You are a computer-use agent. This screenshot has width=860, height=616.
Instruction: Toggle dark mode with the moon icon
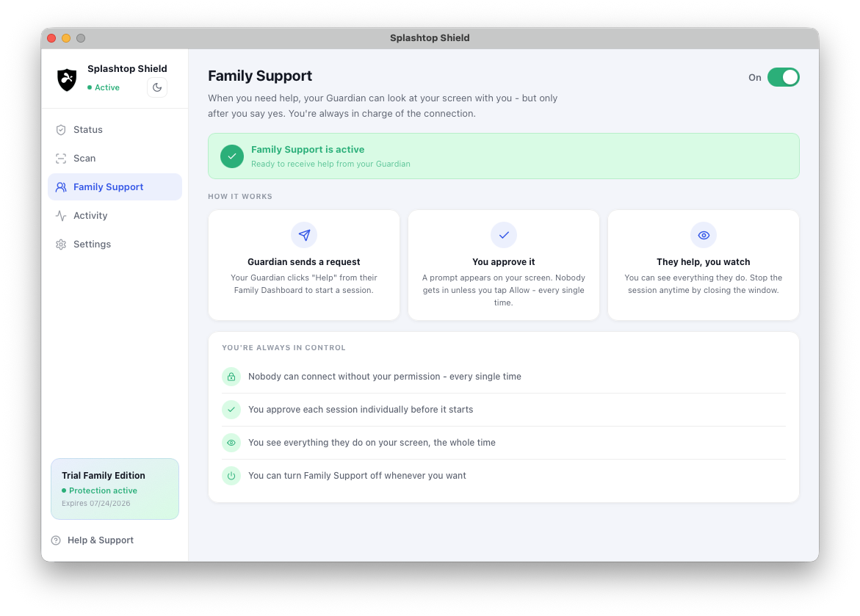click(157, 87)
